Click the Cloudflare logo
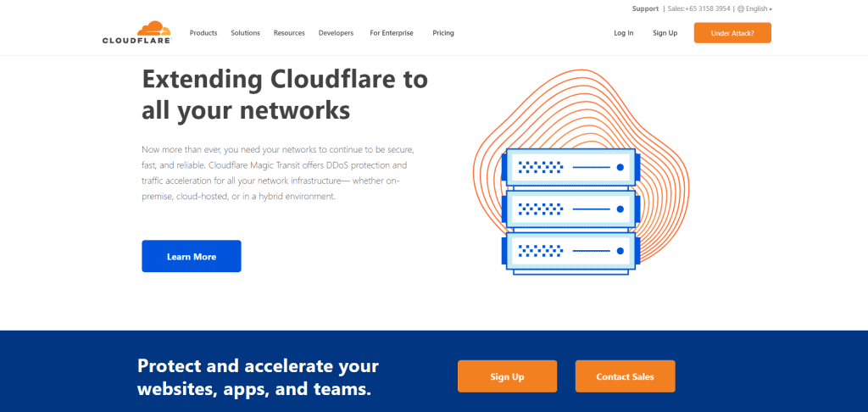This screenshot has width=868, height=412. coord(136,32)
